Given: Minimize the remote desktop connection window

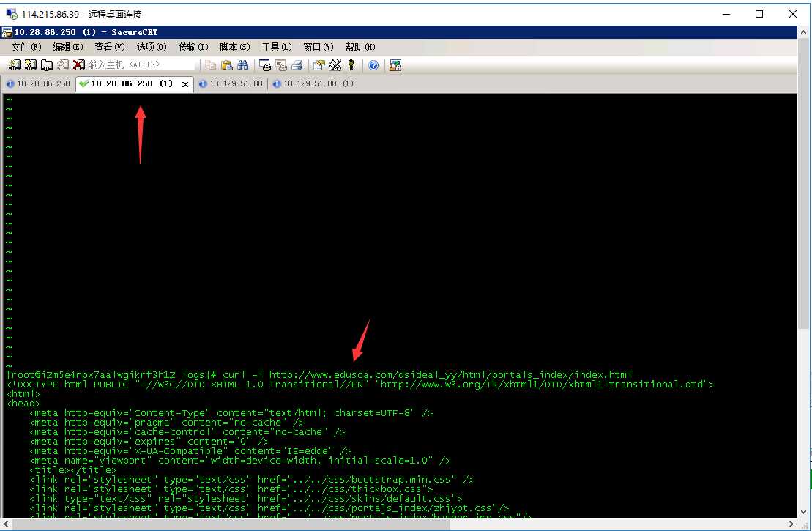Looking at the screenshot, I should 726,14.
